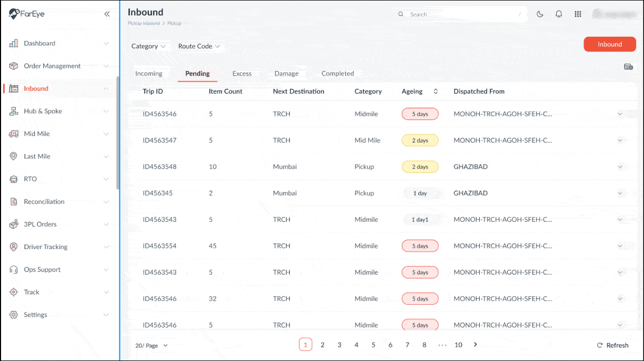Open the RTO menu item
The width and height of the screenshot is (644, 361).
pyautogui.click(x=59, y=179)
